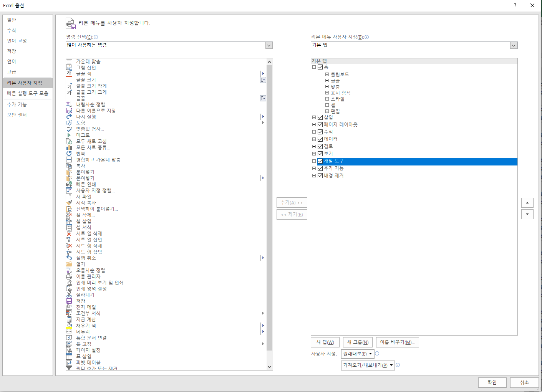Click the 새 탭 button
The image size is (542, 392).
coord(325,342)
